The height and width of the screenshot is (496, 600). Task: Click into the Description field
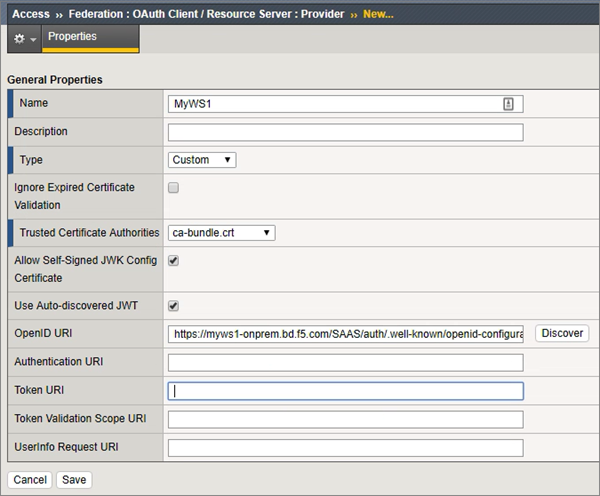point(345,132)
